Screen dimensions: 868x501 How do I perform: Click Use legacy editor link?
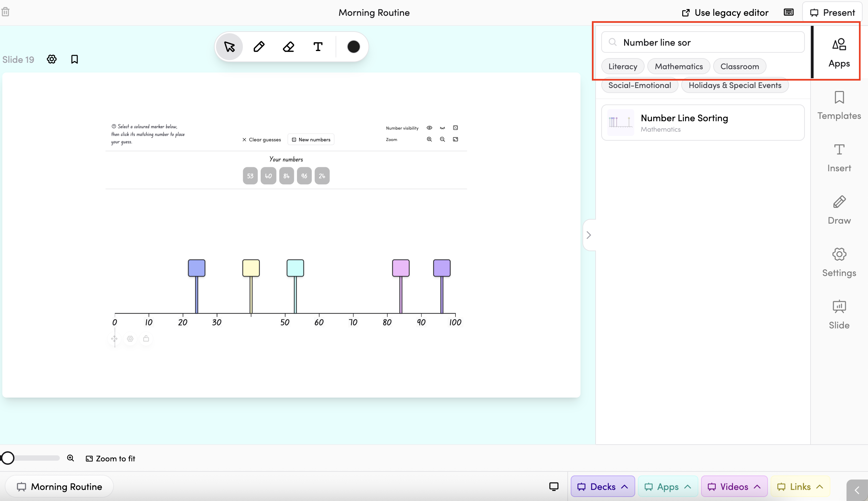pyautogui.click(x=725, y=13)
